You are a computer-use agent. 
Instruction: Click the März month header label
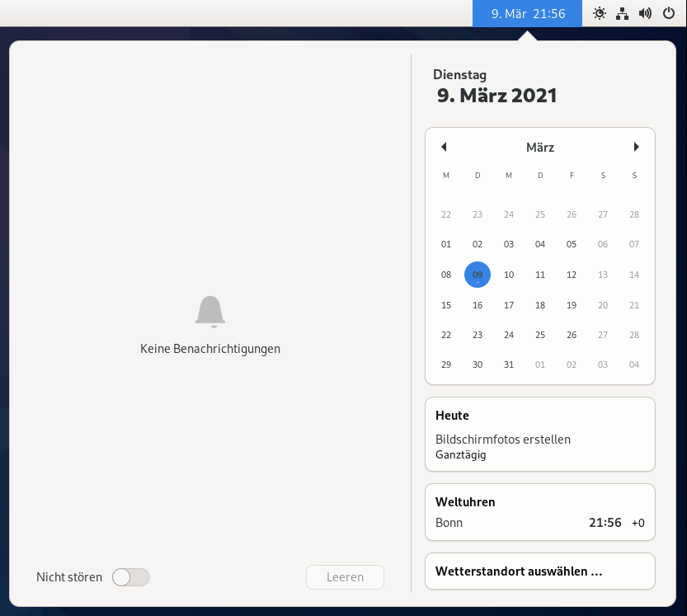pos(540,148)
